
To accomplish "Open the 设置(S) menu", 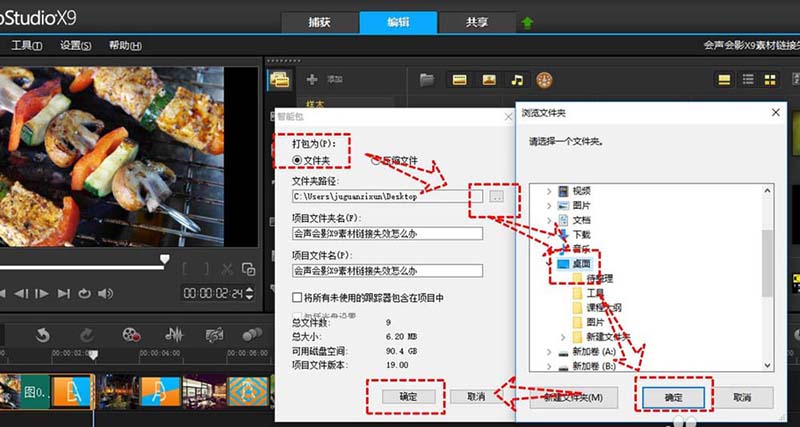I will 76,45.
